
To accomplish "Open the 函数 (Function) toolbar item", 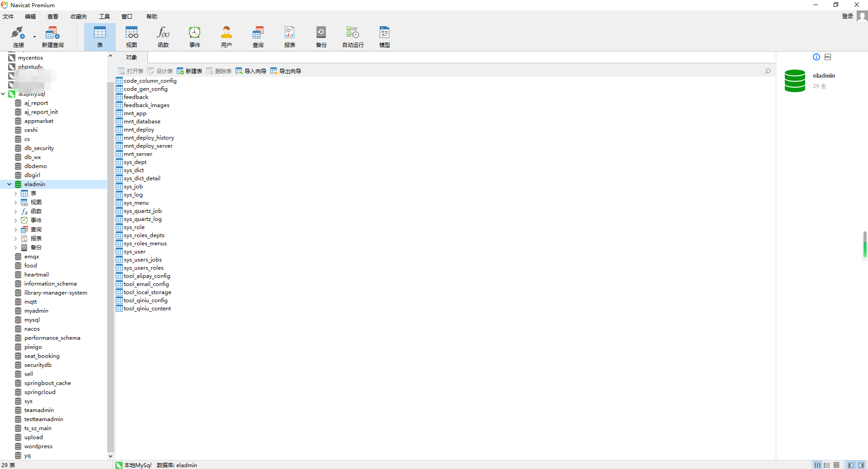I will point(163,37).
